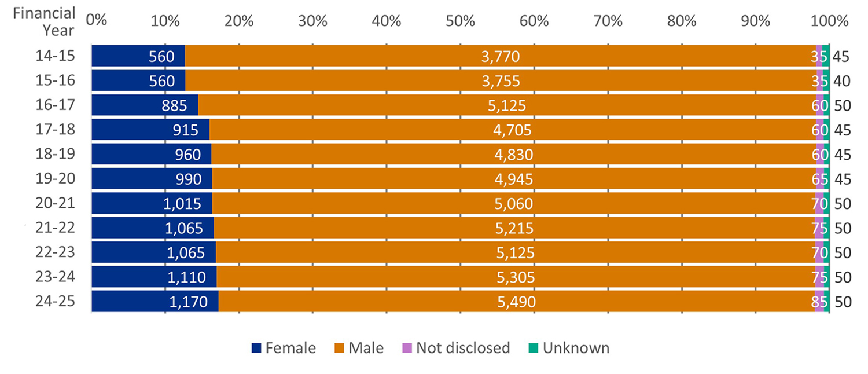Click the Not disclosed legend swatch
Image resolution: width=868 pixels, height=374 pixels.
407,348
